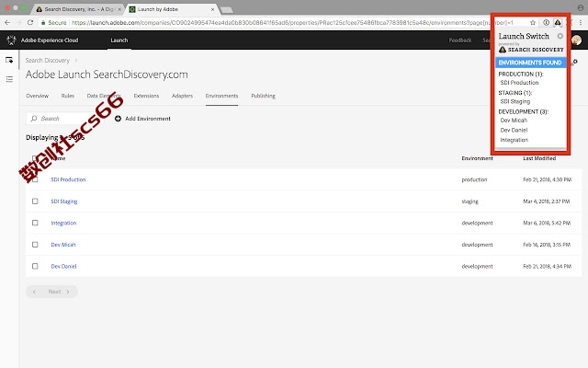This screenshot has height=368, width=588.
Task: Click the Adobe Experience Cloud logo
Action: [x=11, y=40]
